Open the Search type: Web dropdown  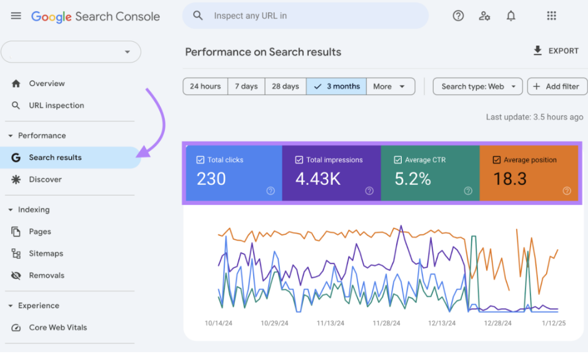pyautogui.click(x=477, y=87)
